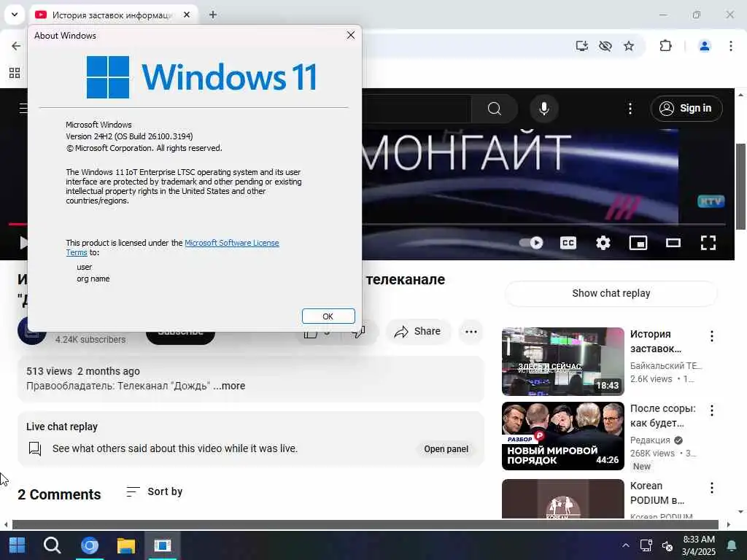The height and width of the screenshot is (560, 747).
Task: Open Microsoft Software License link
Action: tap(231, 243)
